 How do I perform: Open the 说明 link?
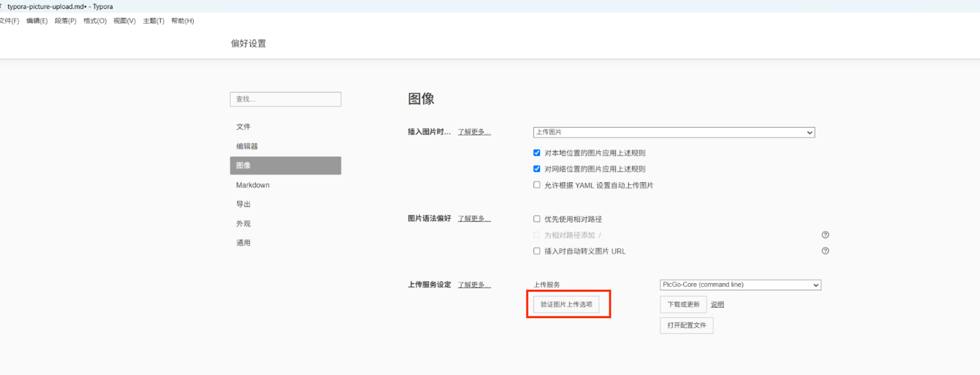717,304
